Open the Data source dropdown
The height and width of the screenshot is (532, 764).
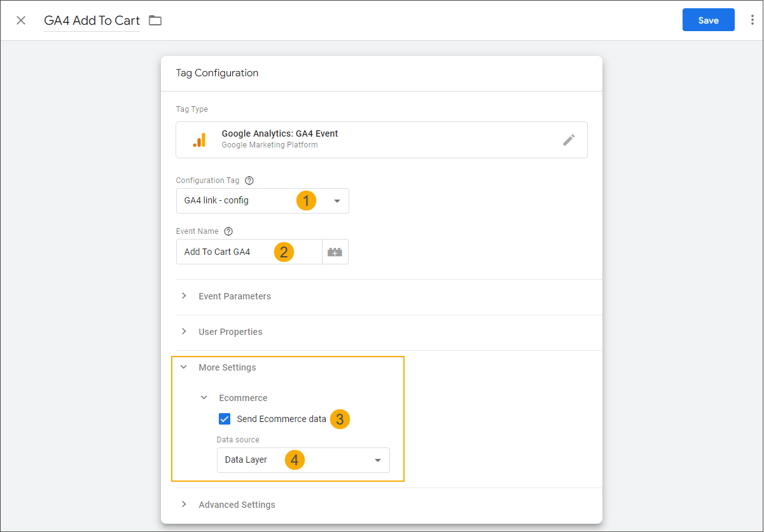coord(378,460)
